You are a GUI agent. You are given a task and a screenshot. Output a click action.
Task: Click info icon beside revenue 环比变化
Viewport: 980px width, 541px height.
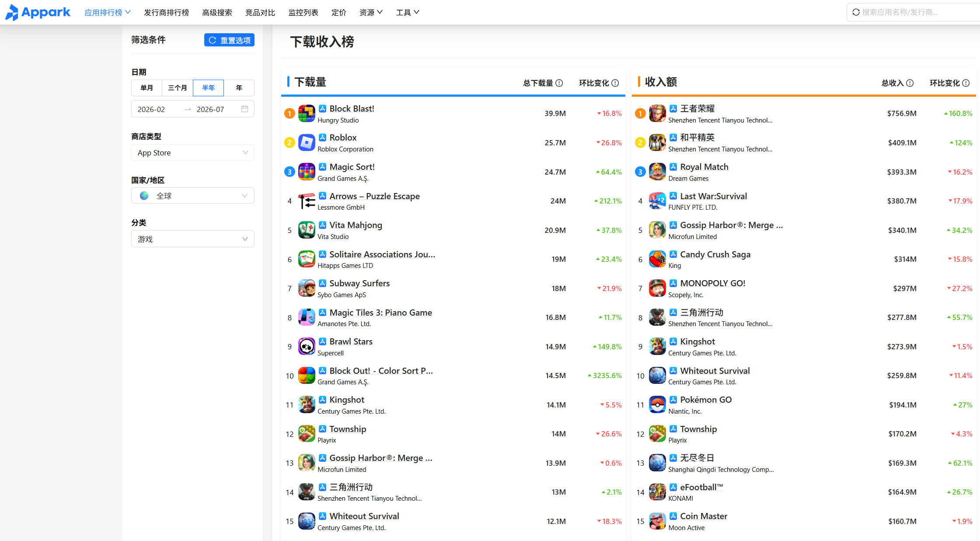point(966,83)
